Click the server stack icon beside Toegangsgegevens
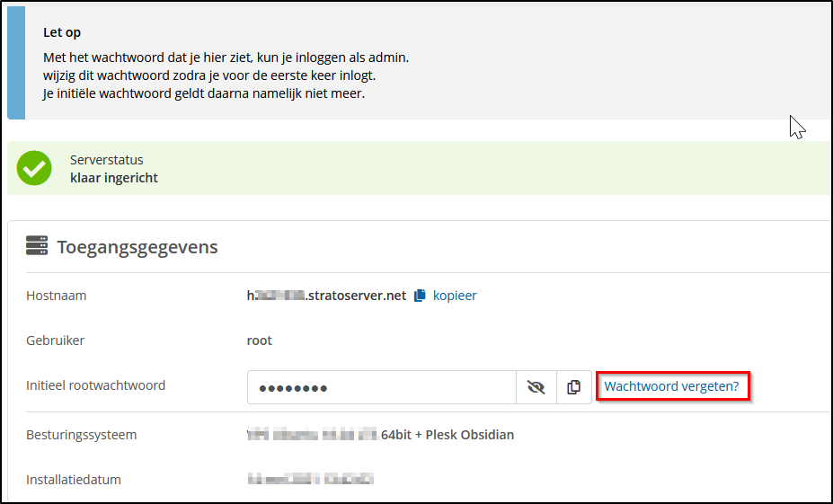 [37, 246]
